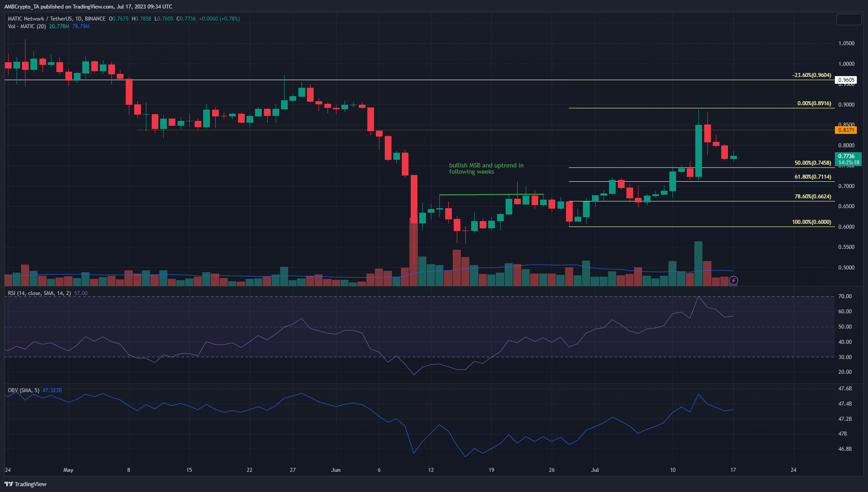
Task: Select the 50.00%(0.7458) Fibonacci label
Action: [x=813, y=163]
